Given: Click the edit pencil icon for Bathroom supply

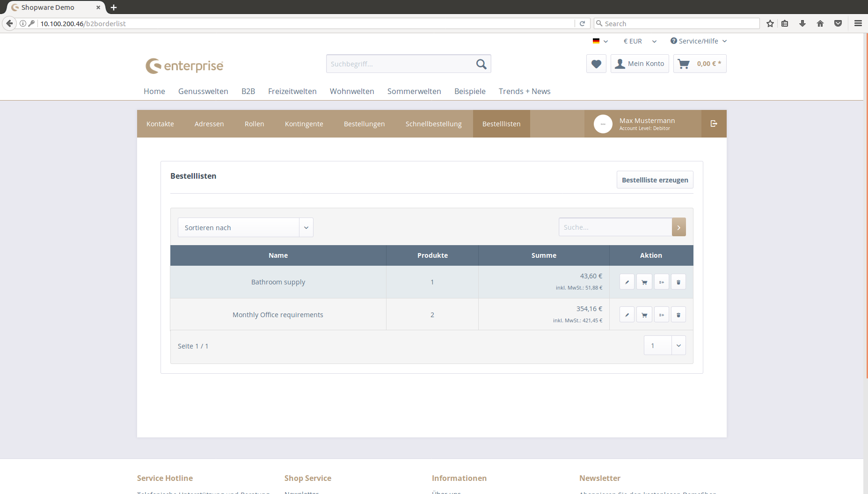Looking at the screenshot, I should [627, 282].
